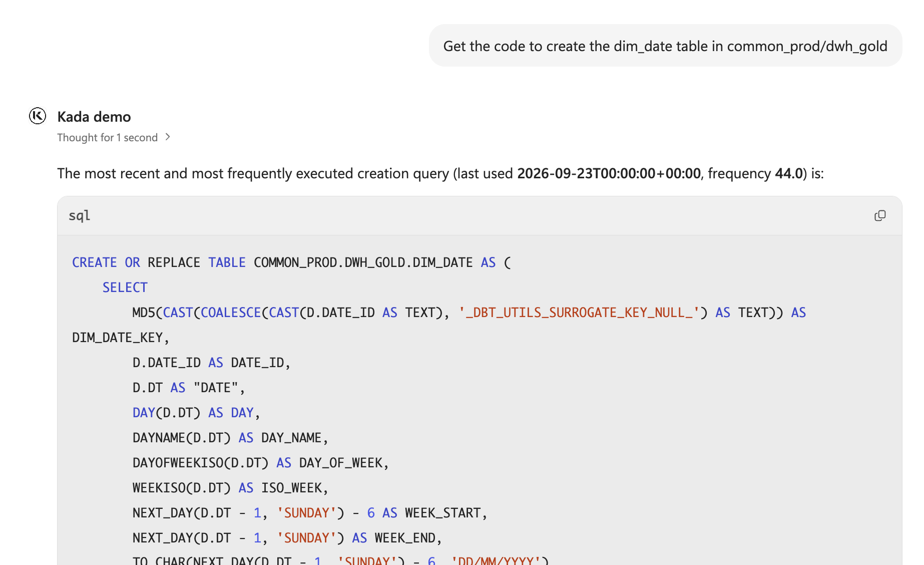924x565 pixels.
Task: Click the timestamp '2026-09-23T00:00:00+00:00'
Action: pyautogui.click(x=609, y=173)
